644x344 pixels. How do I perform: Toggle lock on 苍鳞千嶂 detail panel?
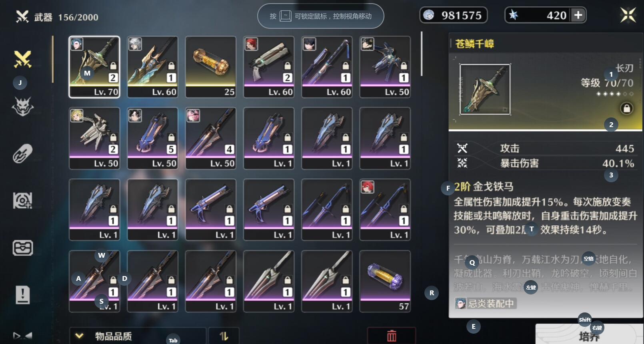pos(627,108)
